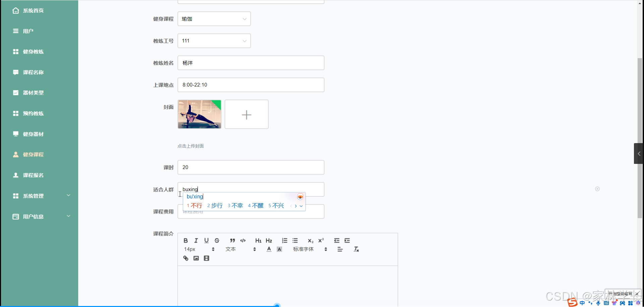Screen dimensions: 644x307
Task: Insert an ordered list
Action: tap(285, 241)
